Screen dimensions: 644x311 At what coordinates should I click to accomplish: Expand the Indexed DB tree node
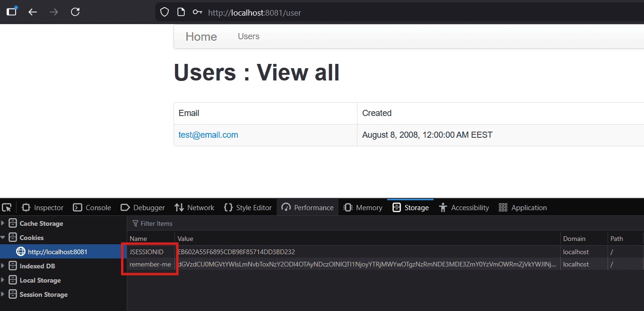[3, 266]
